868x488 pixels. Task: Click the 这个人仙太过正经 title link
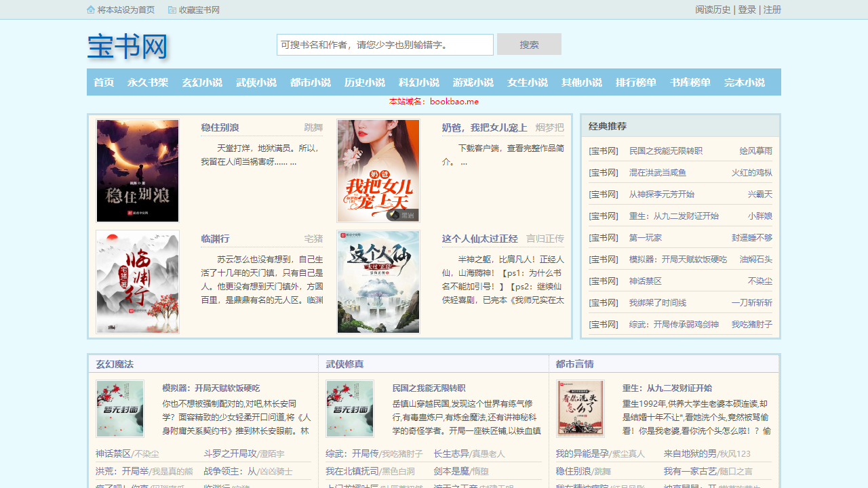click(479, 239)
